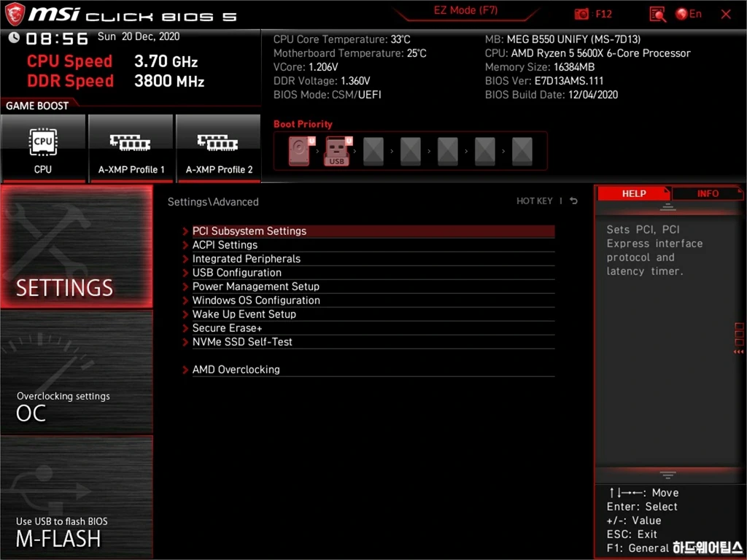Viewport: 747px width, 560px height.
Task: Open Power Management Setup
Action: (x=373, y=286)
